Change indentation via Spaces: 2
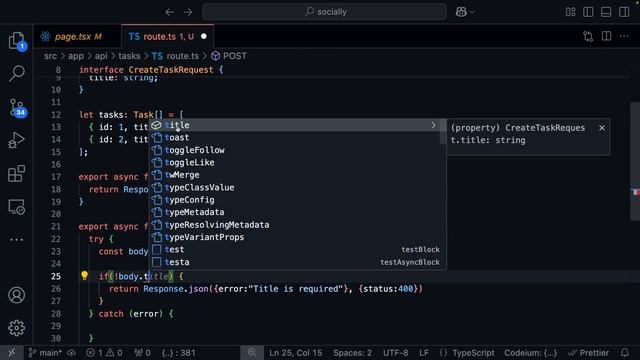The image size is (640, 360). [x=352, y=353]
